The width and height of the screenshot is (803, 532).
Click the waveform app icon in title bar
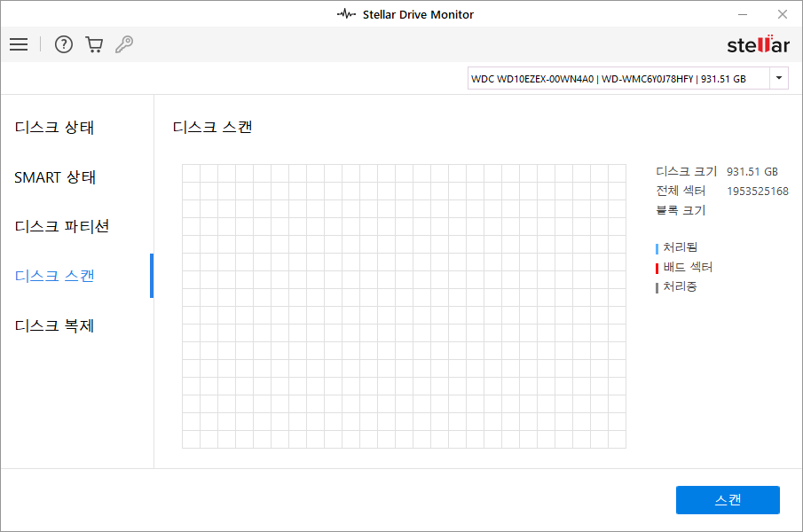(x=346, y=14)
